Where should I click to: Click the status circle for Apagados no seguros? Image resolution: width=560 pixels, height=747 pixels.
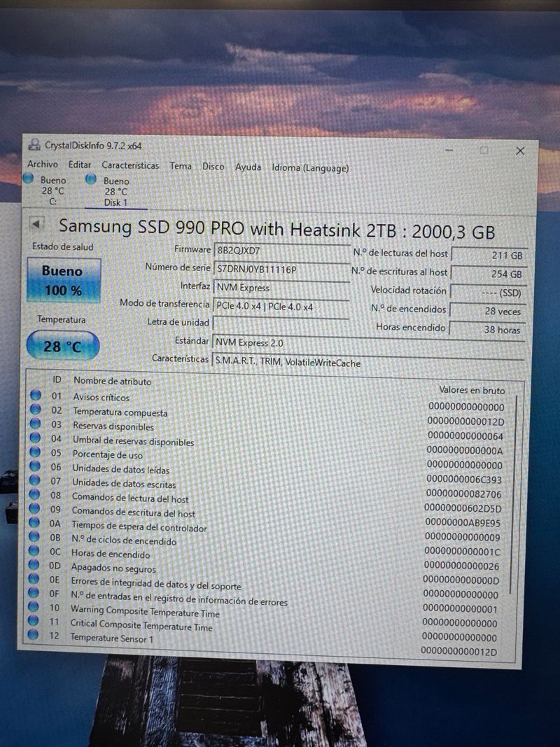[x=34, y=564]
